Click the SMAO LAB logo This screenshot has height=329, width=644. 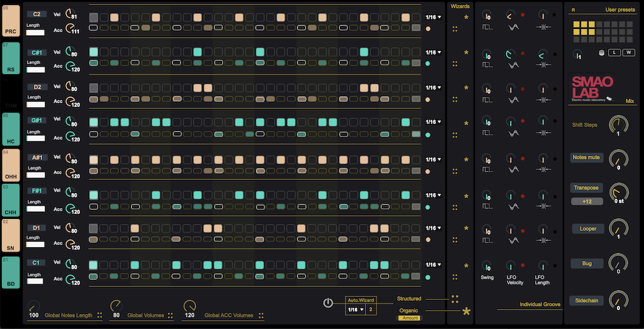click(591, 88)
